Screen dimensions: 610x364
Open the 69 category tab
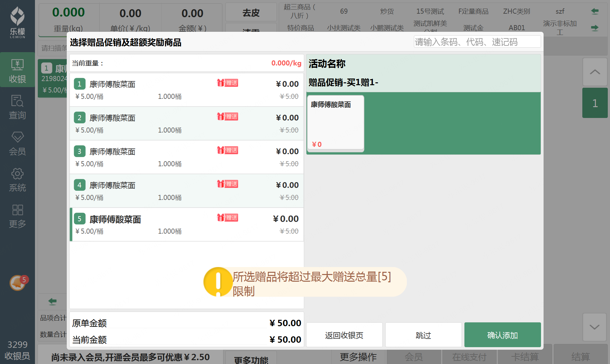click(344, 11)
